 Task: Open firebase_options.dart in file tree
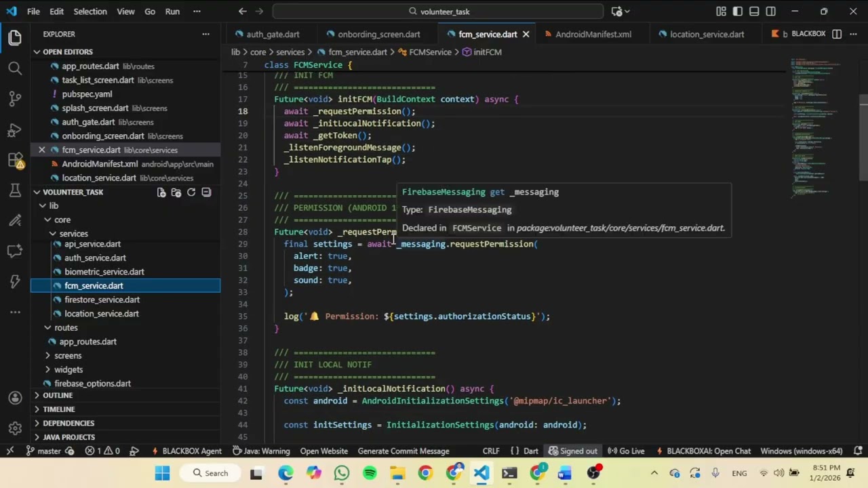[x=92, y=384]
